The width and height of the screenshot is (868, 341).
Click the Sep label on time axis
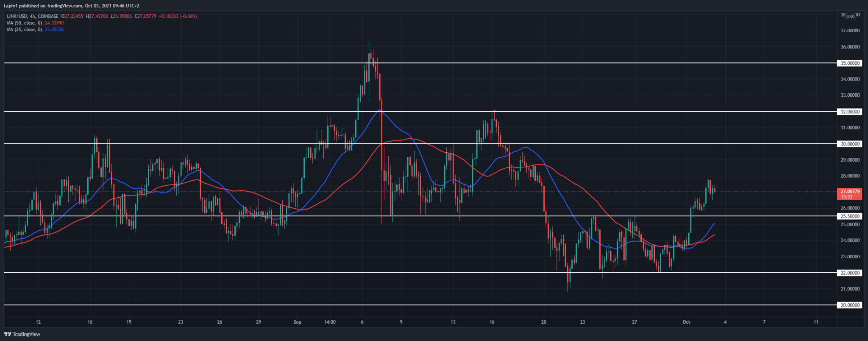298,322
